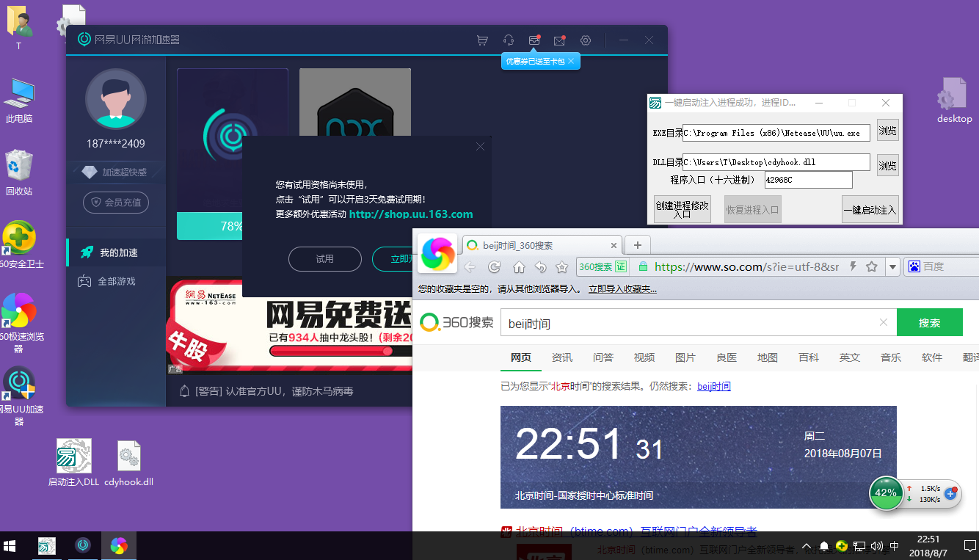Click the browser undo-close arrow icon

(x=541, y=267)
